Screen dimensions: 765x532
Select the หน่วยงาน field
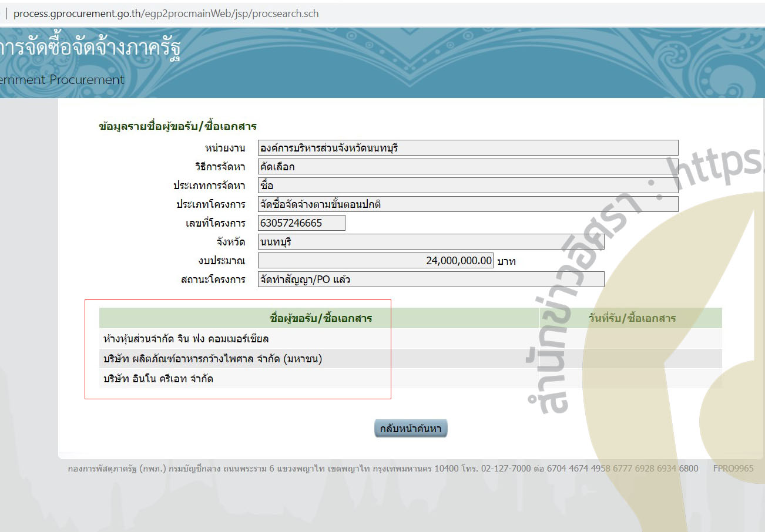tap(468, 148)
